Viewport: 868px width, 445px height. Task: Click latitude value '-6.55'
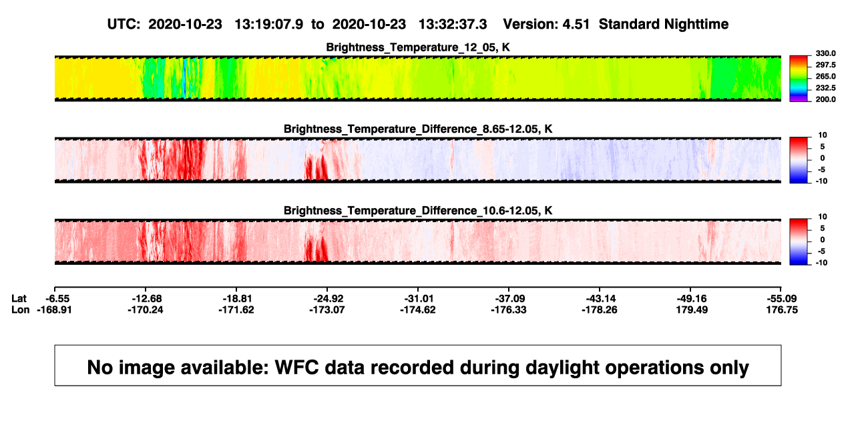tap(58, 298)
